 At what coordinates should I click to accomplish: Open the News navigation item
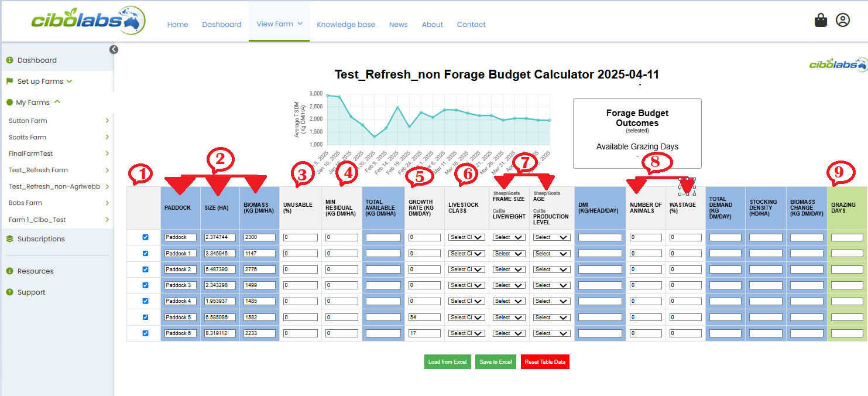point(398,25)
